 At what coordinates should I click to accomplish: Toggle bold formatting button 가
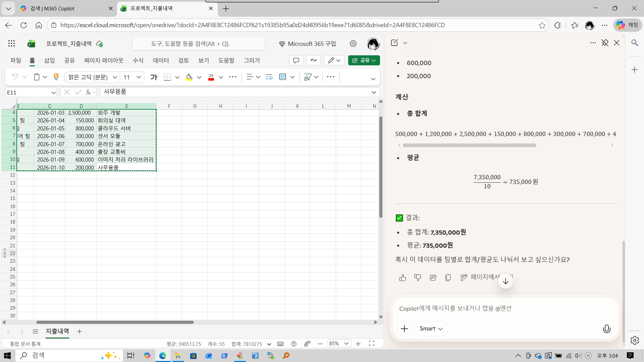(154, 77)
